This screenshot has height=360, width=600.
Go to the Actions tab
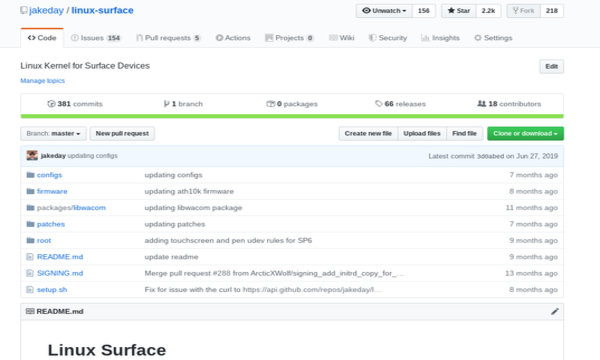pos(233,38)
